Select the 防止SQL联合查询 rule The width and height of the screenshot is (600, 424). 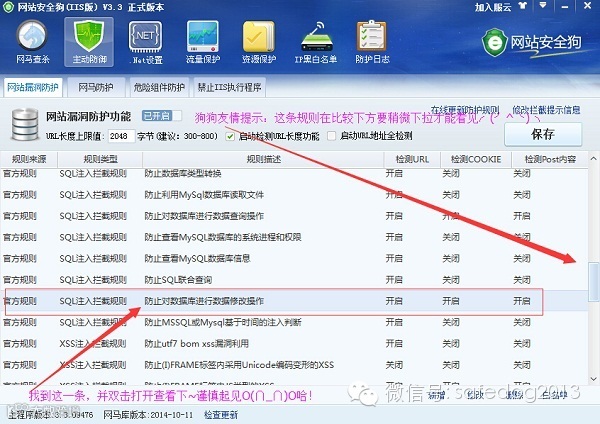(x=294, y=280)
